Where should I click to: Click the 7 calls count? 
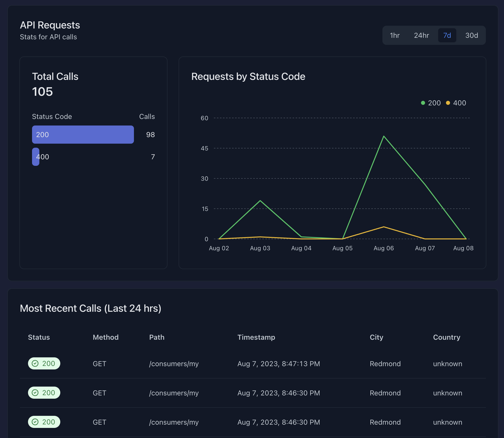point(153,157)
